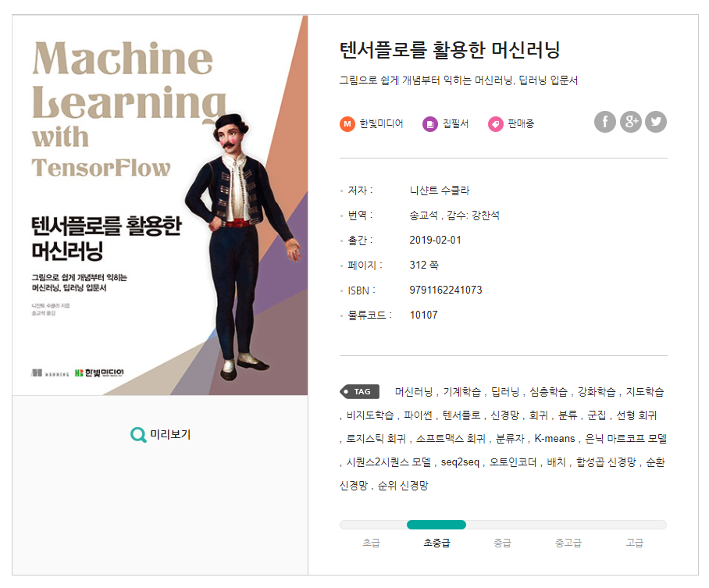Click the 초급 difficulty label
709x588 pixels.
click(x=371, y=543)
